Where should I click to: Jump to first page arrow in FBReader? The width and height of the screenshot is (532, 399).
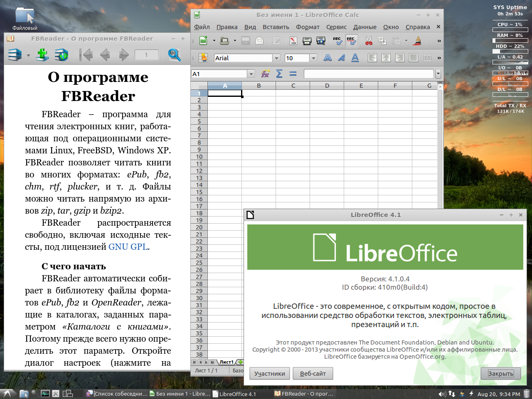point(86,55)
